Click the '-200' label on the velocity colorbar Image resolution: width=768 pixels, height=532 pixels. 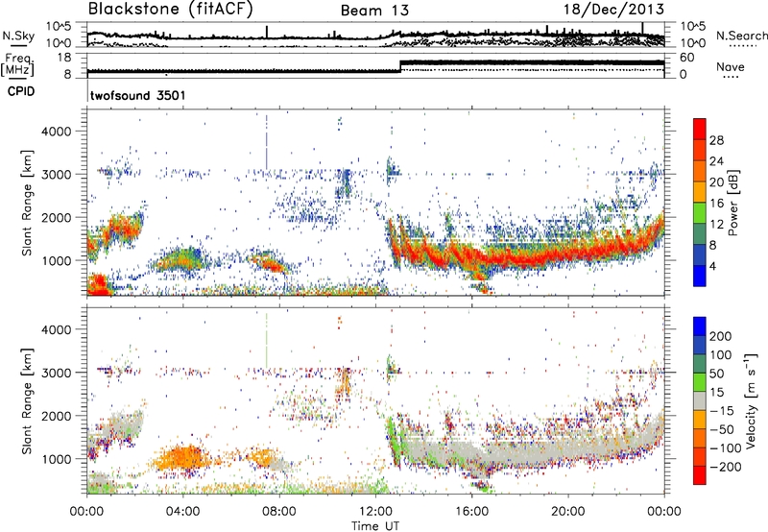(725, 467)
